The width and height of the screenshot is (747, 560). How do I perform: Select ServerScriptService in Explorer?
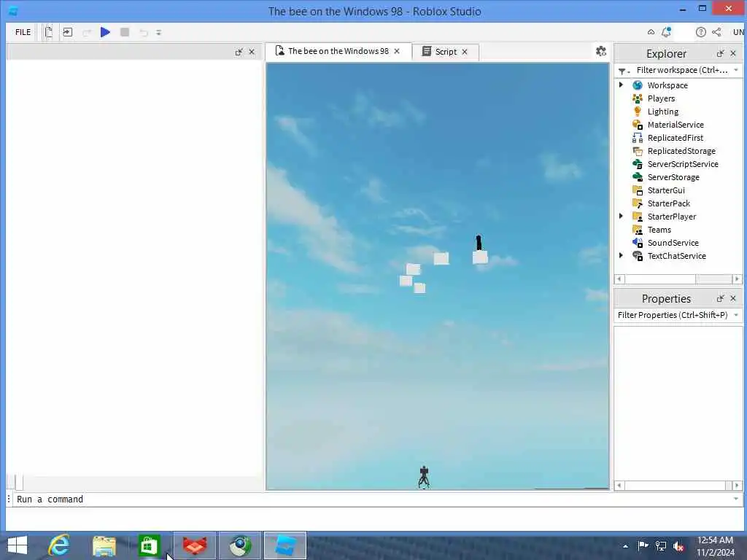[682, 164]
